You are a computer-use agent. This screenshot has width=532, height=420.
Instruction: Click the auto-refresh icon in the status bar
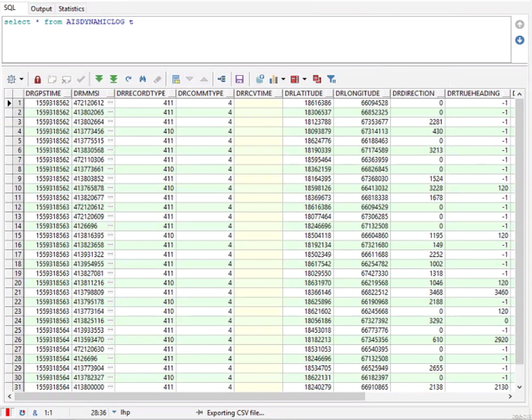click(x=22, y=413)
